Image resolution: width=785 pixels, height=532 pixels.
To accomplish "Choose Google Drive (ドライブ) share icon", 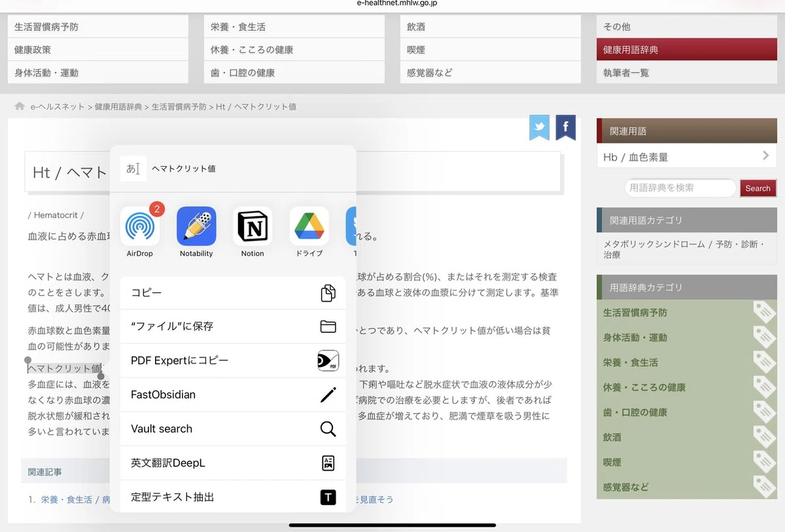I will point(309,225).
